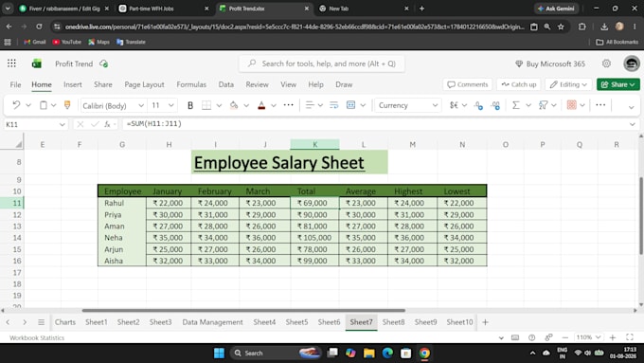Click the horizontal scrollbar thumb
This screenshot has height=363, width=644.
tap(243, 310)
